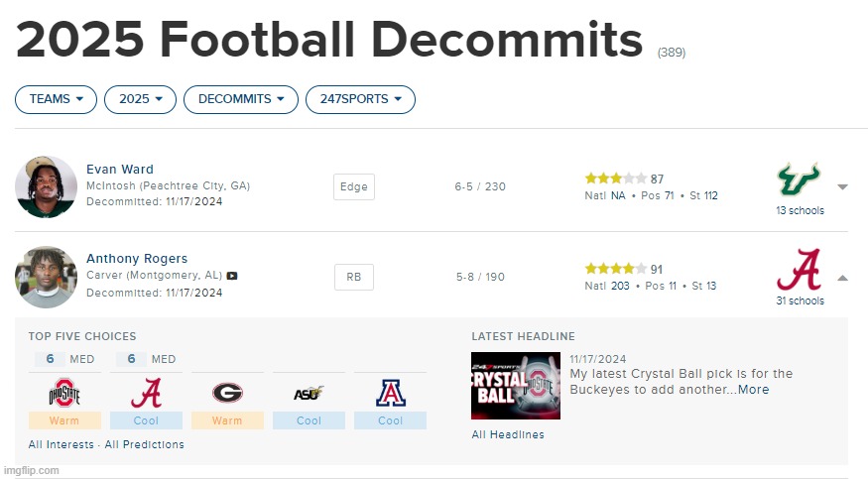The image size is (868, 479).
Task: Click the Alabama State logo in top choices
Action: [x=309, y=394]
